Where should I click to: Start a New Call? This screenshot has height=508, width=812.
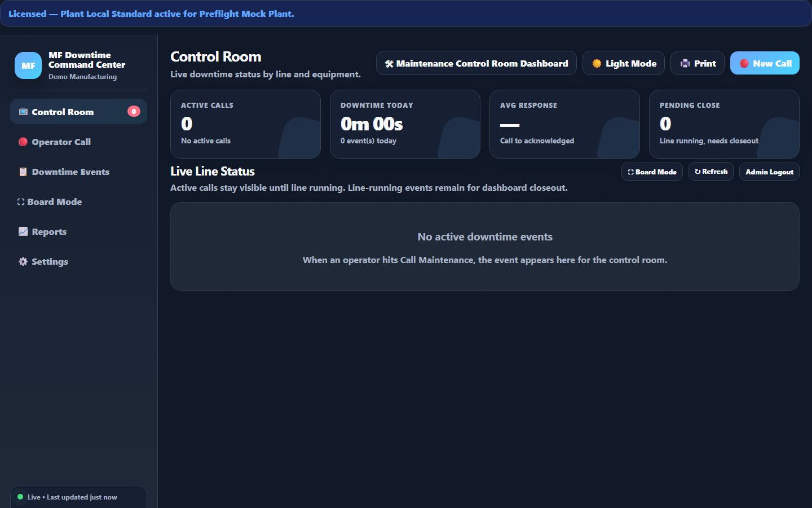[x=765, y=63]
